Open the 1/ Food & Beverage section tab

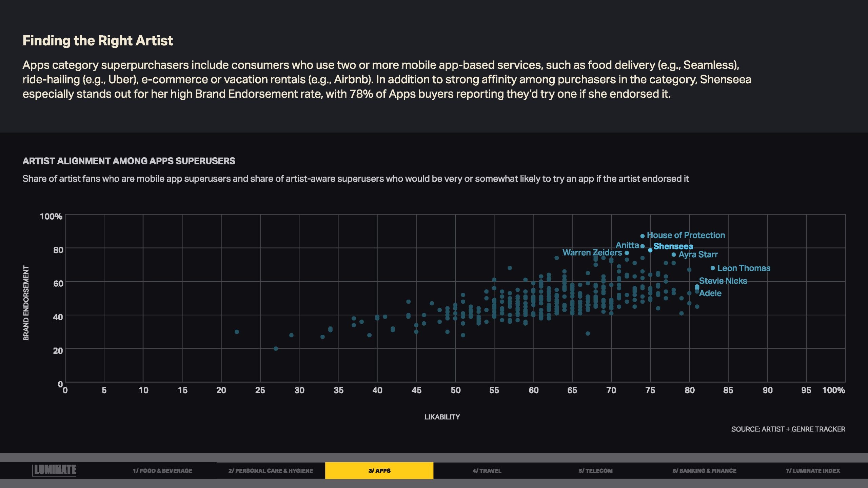coord(162,471)
